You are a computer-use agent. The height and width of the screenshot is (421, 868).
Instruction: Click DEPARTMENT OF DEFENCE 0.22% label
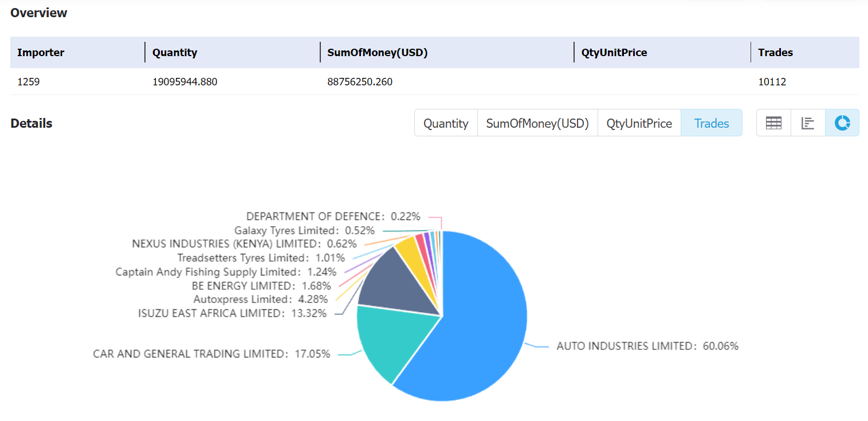(333, 217)
